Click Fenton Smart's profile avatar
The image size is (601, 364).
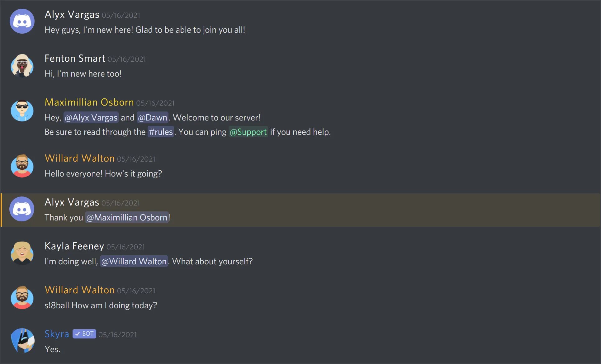click(22, 65)
